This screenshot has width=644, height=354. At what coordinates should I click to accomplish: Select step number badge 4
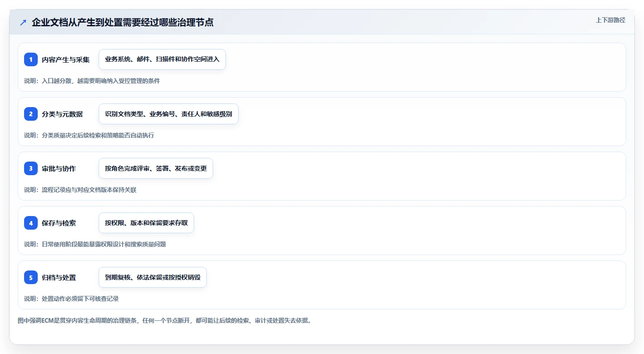(31, 223)
